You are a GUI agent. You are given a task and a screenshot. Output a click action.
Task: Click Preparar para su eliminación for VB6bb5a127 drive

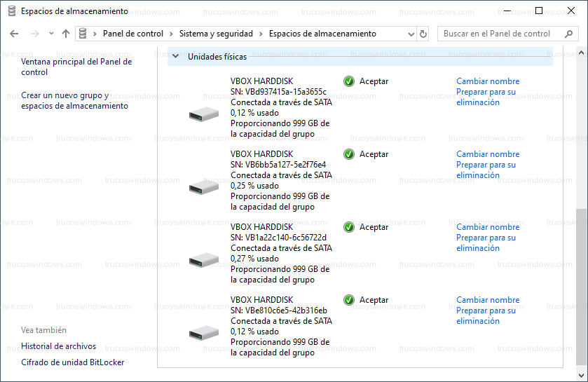tap(486, 170)
